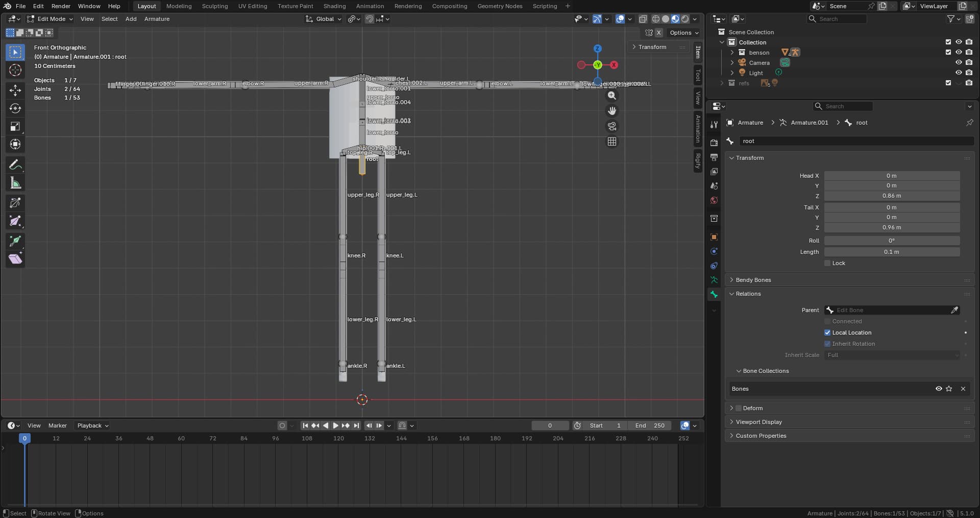
Task: Click the Head Z value field
Action: [892, 196]
